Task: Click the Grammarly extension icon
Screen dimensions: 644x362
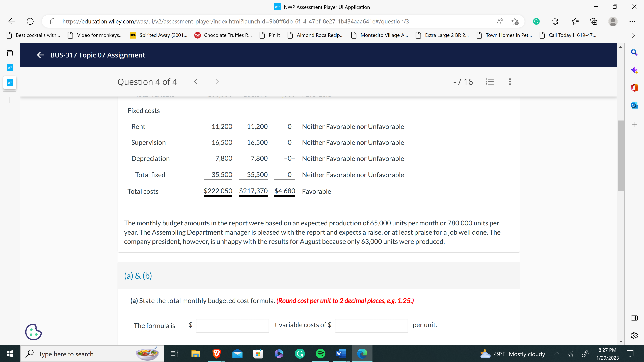Action: click(536, 21)
